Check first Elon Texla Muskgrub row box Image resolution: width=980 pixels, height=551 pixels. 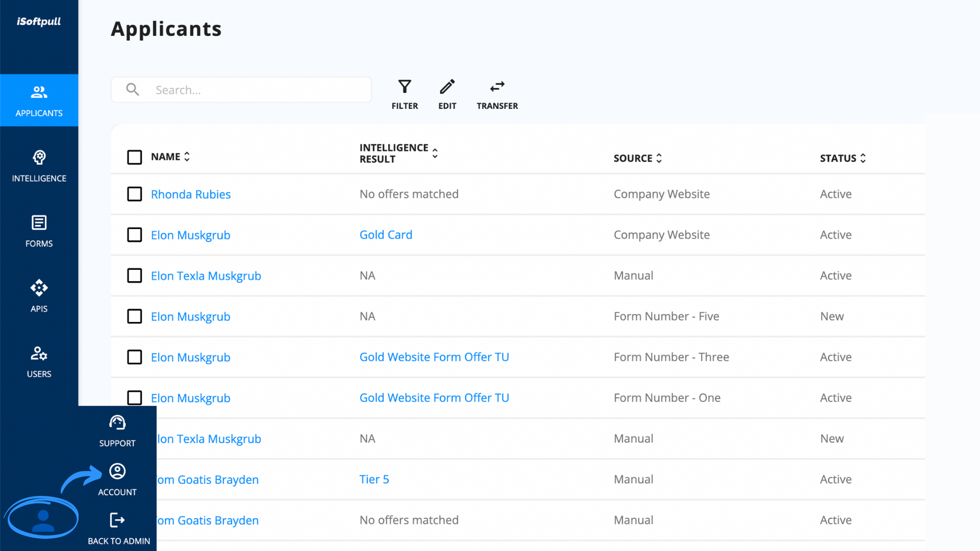(x=134, y=275)
